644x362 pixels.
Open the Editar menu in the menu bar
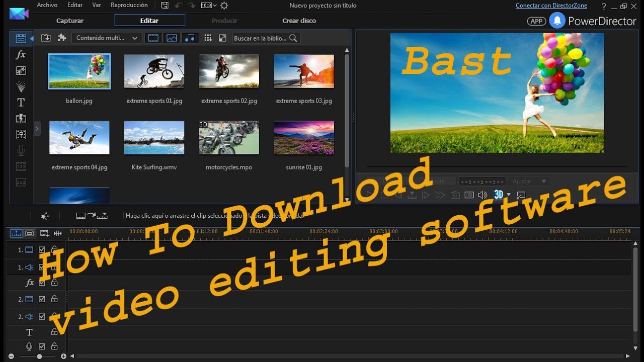coord(75,5)
